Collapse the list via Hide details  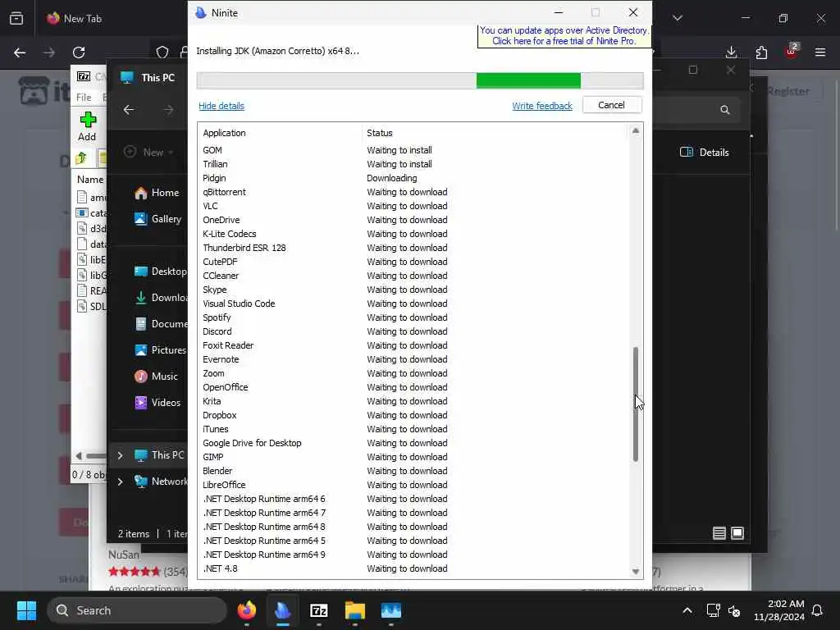(x=221, y=106)
